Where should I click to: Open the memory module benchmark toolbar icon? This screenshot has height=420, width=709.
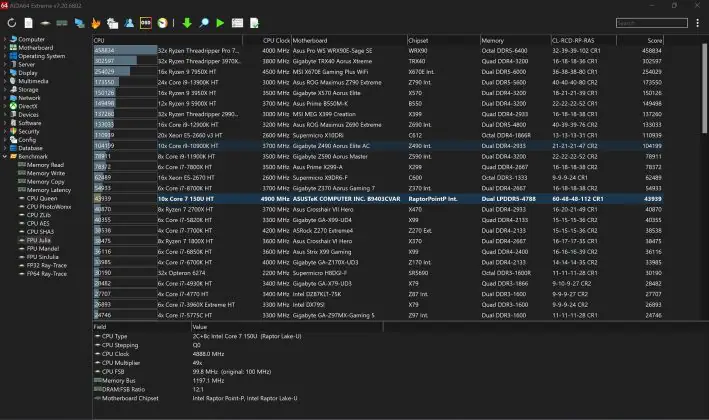(x=62, y=23)
